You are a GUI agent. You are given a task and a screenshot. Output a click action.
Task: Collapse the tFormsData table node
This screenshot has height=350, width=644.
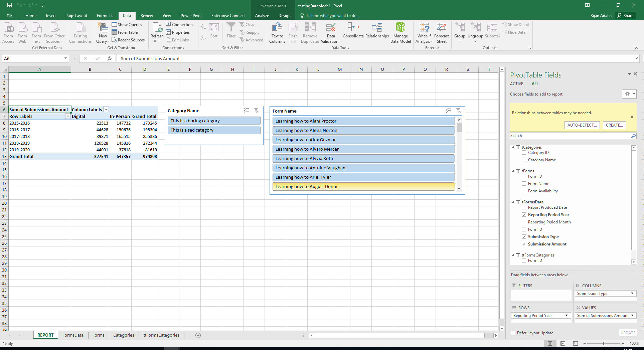513,202
